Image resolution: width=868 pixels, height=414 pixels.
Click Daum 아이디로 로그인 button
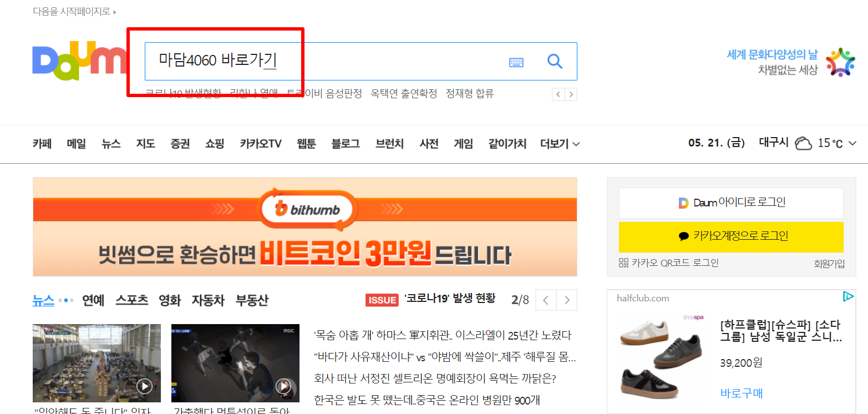pyautogui.click(x=731, y=203)
